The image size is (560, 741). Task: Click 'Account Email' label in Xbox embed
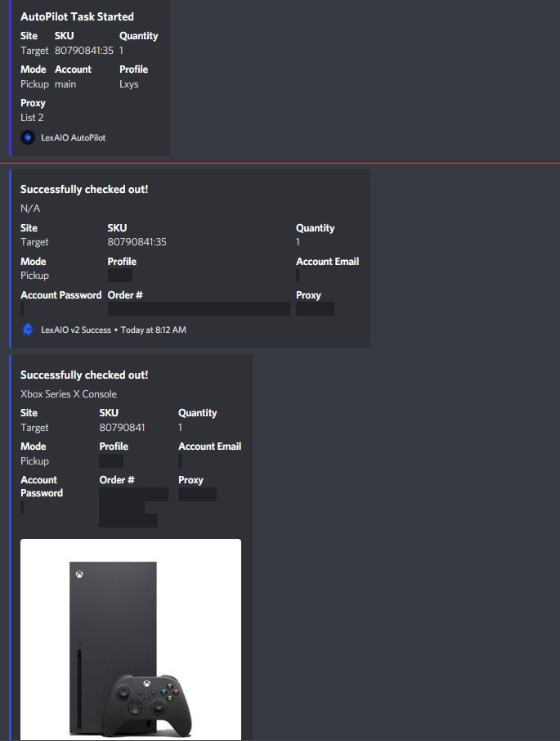tap(209, 447)
